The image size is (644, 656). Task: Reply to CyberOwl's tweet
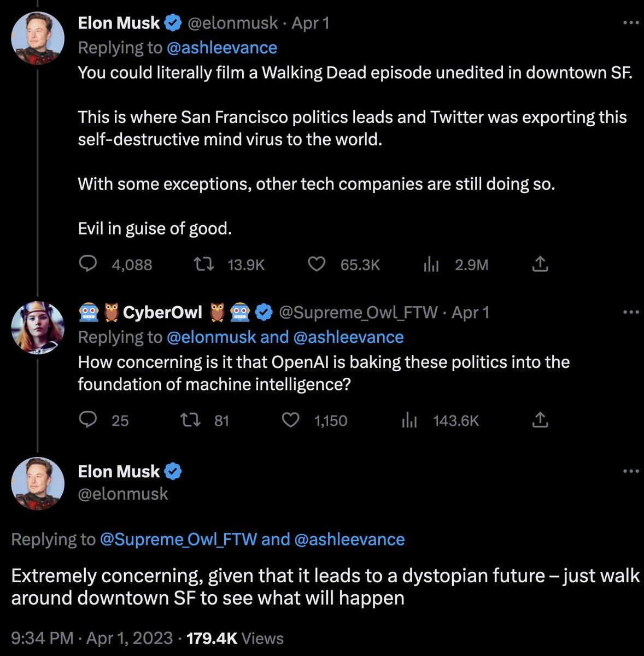88,420
